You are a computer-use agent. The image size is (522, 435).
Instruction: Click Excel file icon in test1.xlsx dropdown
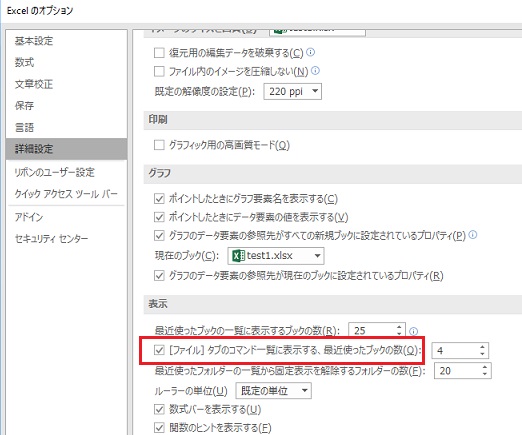coord(238,256)
